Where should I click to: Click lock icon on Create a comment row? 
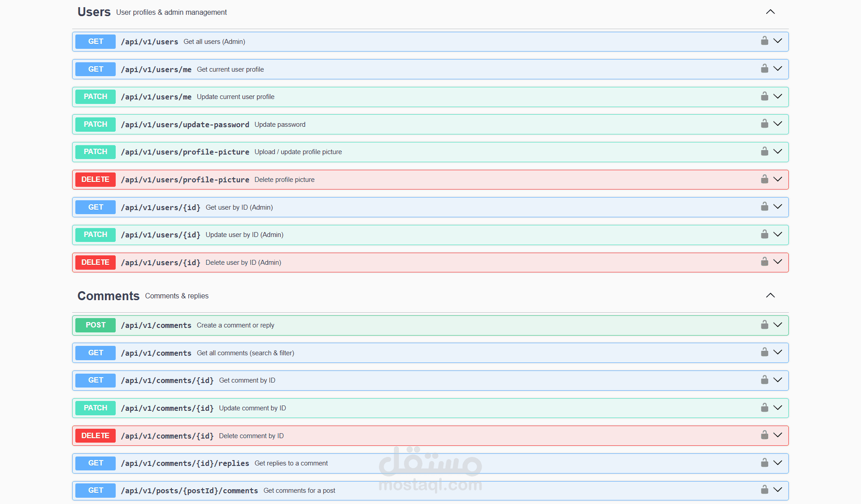point(765,325)
